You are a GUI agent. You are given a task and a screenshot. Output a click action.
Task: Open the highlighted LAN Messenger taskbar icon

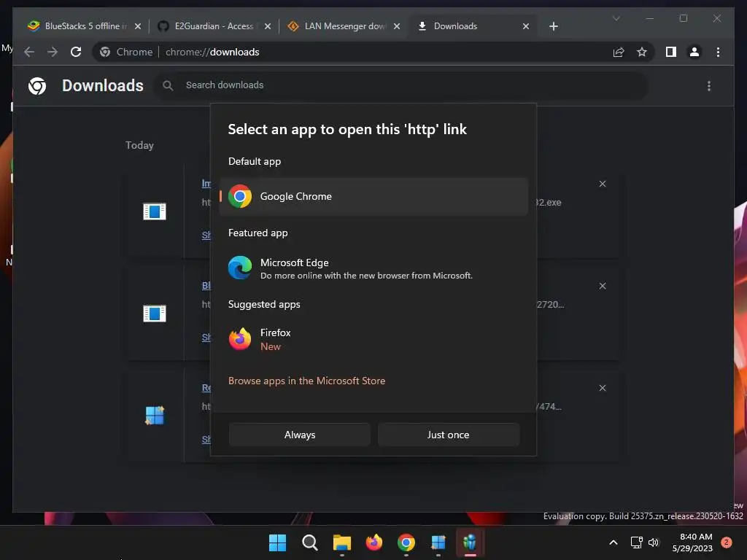[471, 542]
